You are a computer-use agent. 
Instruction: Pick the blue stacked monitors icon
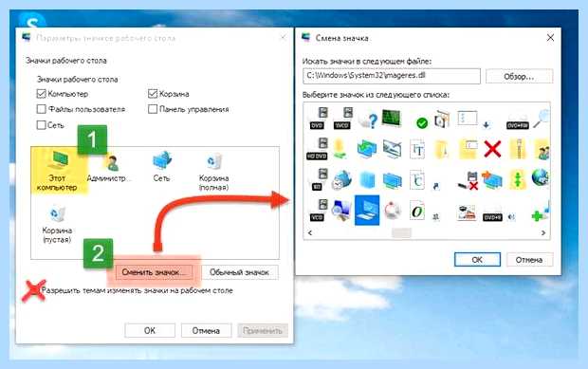coord(393,180)
